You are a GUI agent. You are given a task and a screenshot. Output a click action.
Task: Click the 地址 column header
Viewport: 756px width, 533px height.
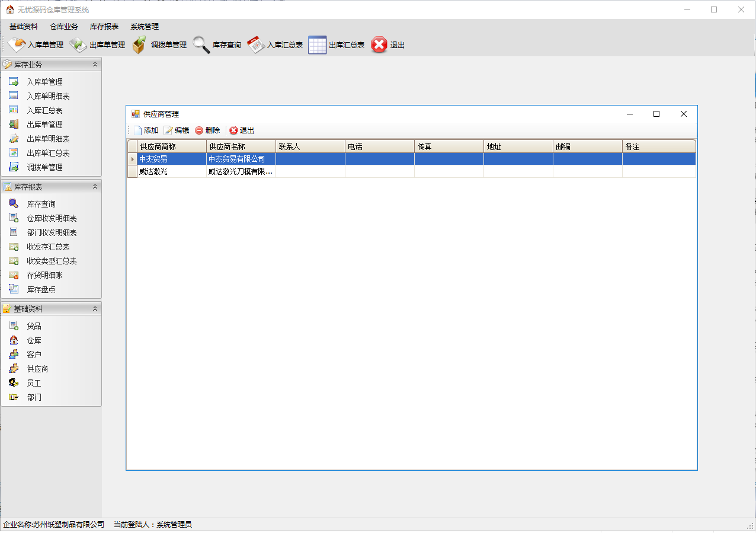pos(518,146)
